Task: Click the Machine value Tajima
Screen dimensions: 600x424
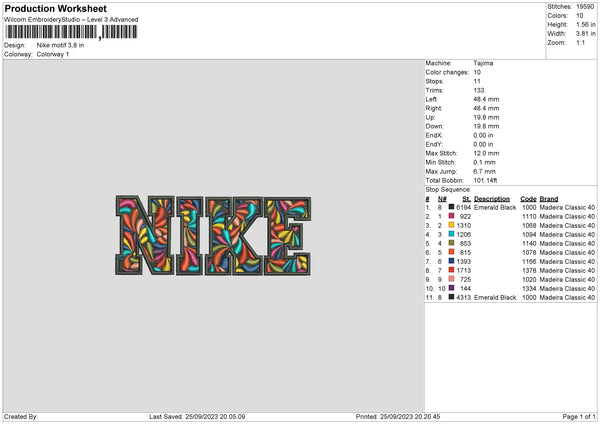Action: (x=483, y=63)
